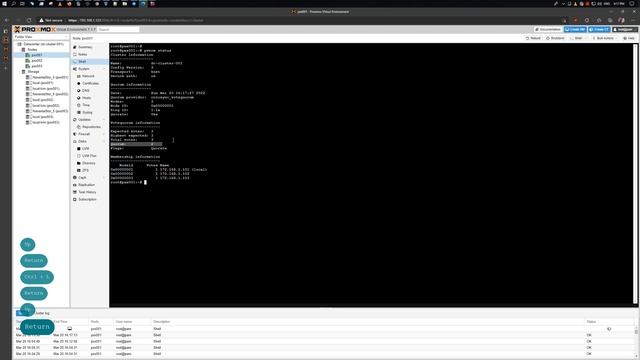640x360 pixels.
Task: Select Datacenter (dc-cluster-001) in the tree
Action: (x=43, y=44)
